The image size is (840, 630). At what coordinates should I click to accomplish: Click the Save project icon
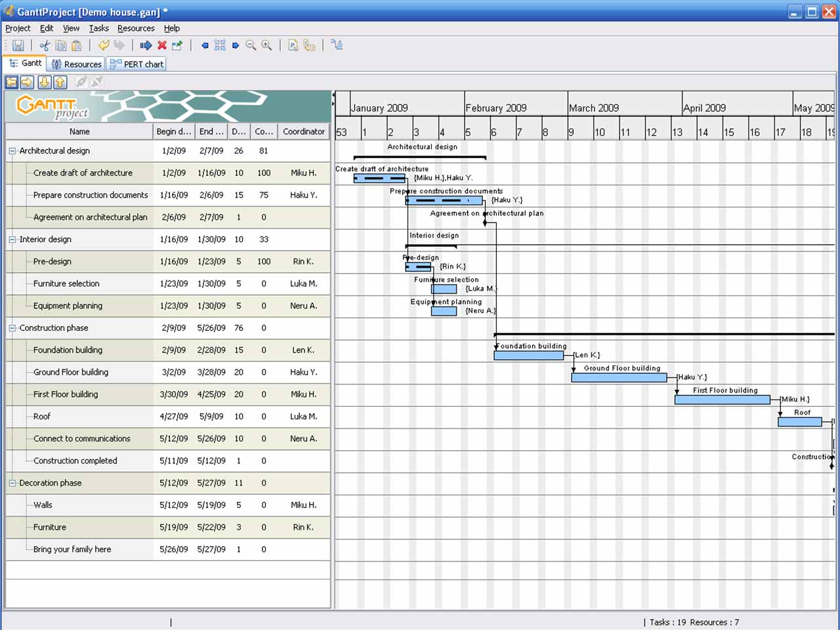[x=18, y=45]
